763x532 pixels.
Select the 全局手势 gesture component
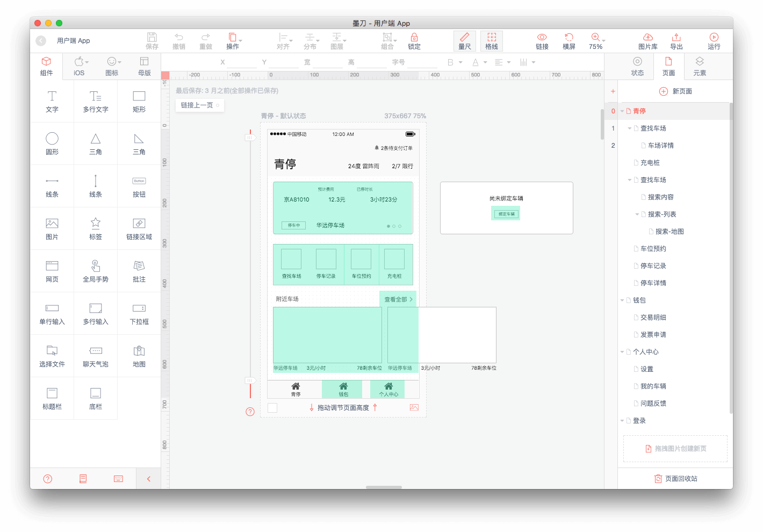pos(96,271)
